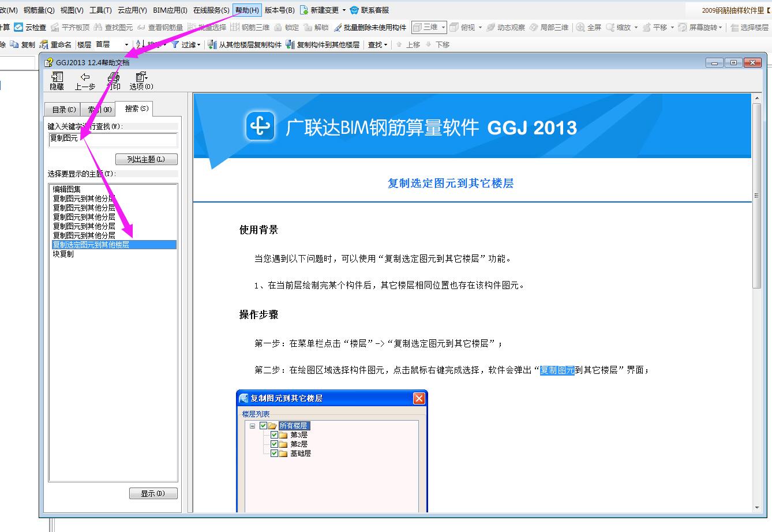Open the 版本号(B) menu
Viewport: 772px width, 532px height.
pos(280,10)
